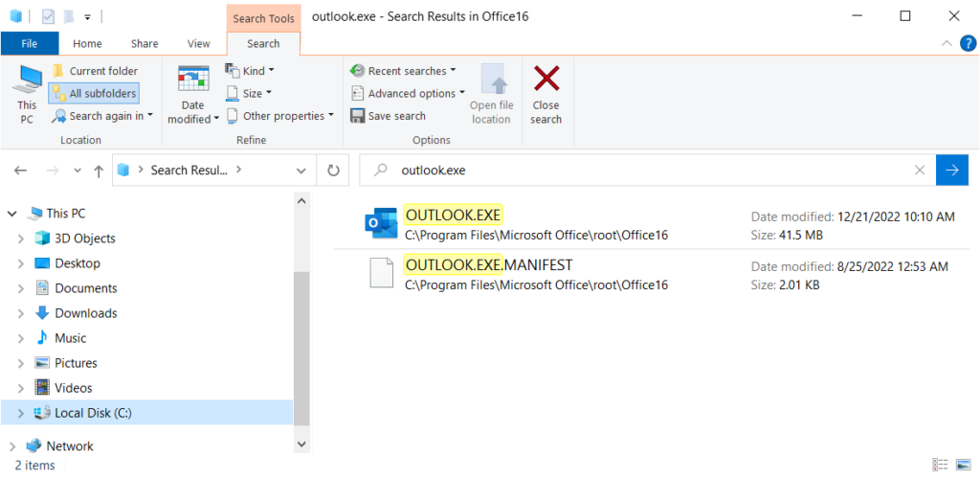This screenshot has height=478, width=980.
Task: Switch to large thumbnails view icon
Action: pos(963,465)
